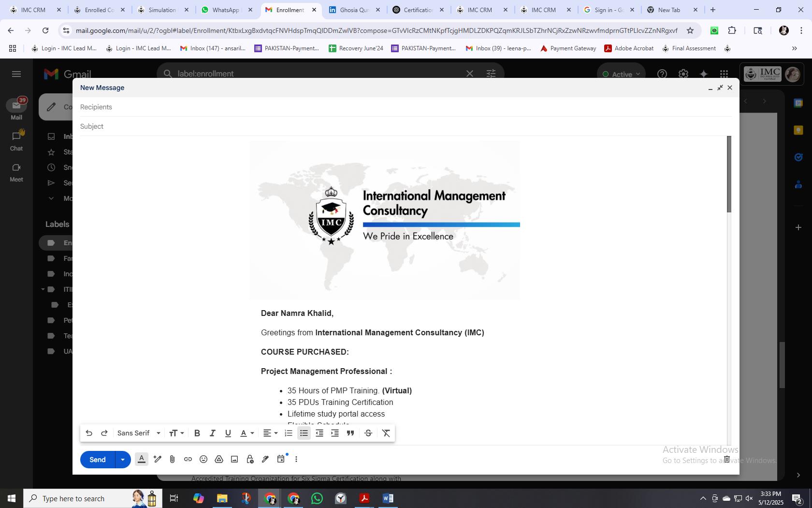Collapse ITIL label tree arrow
The height and width of the screenshot is (508, 812).
coord(43,289)
